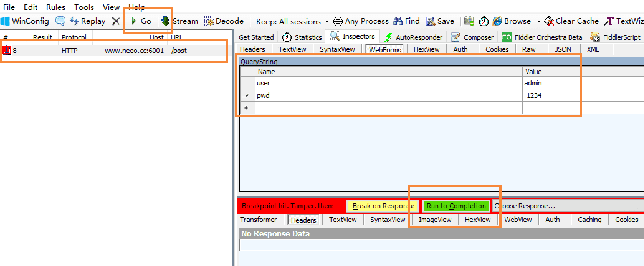This screenshot has height=266, width=644.
Task: Click the 'pwd' name cell
Action: [389, 95]
